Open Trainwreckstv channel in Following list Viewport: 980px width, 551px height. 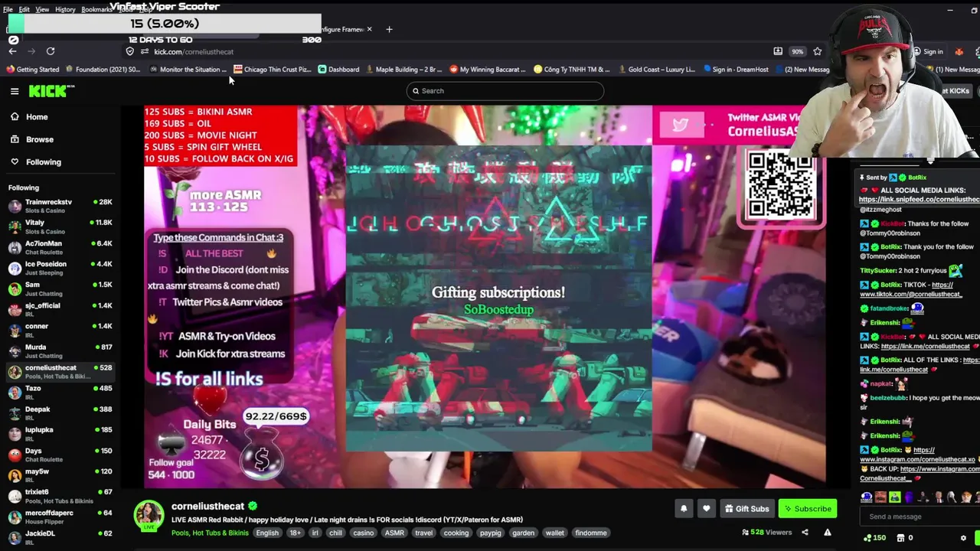tap(60, 206)
